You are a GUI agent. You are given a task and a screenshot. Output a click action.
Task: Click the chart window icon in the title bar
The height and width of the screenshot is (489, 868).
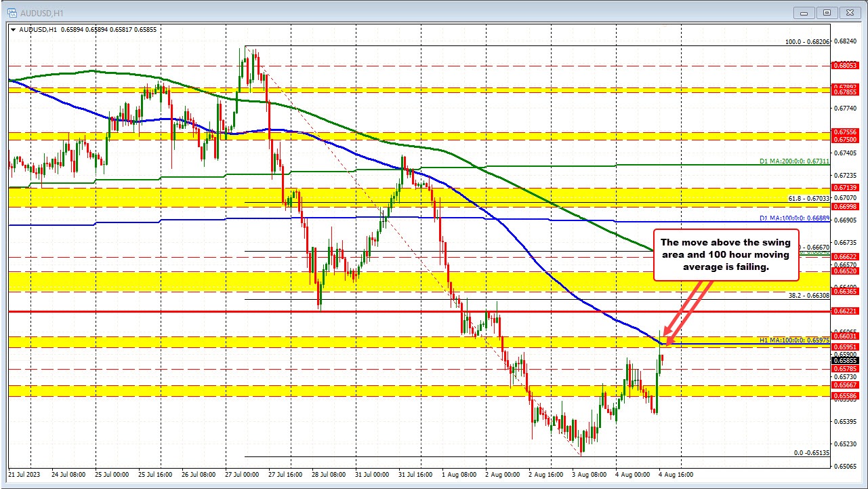coord(12,12)
